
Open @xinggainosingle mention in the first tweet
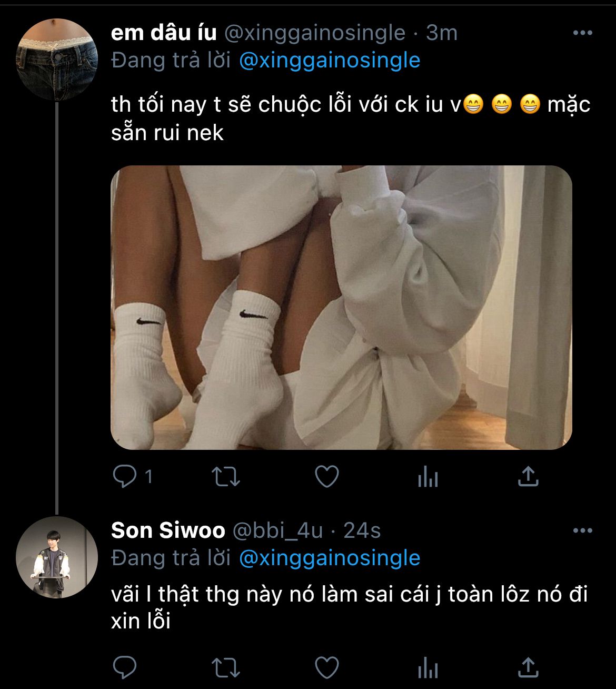click(x=330, y=61)
